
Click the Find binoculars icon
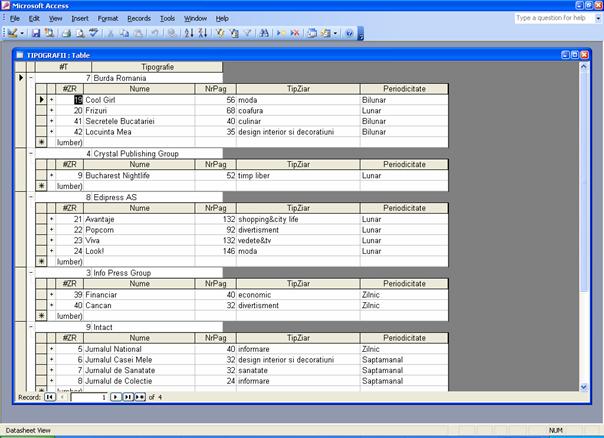(x=264, y=33)
